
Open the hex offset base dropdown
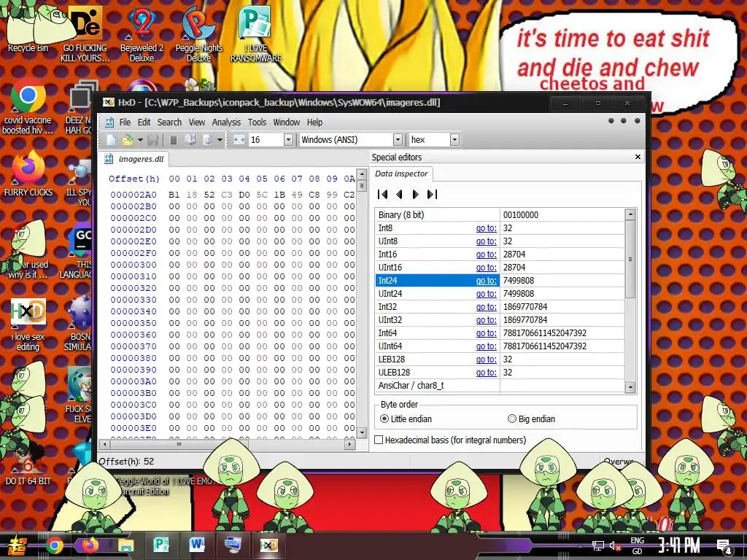tap(454, 139)
